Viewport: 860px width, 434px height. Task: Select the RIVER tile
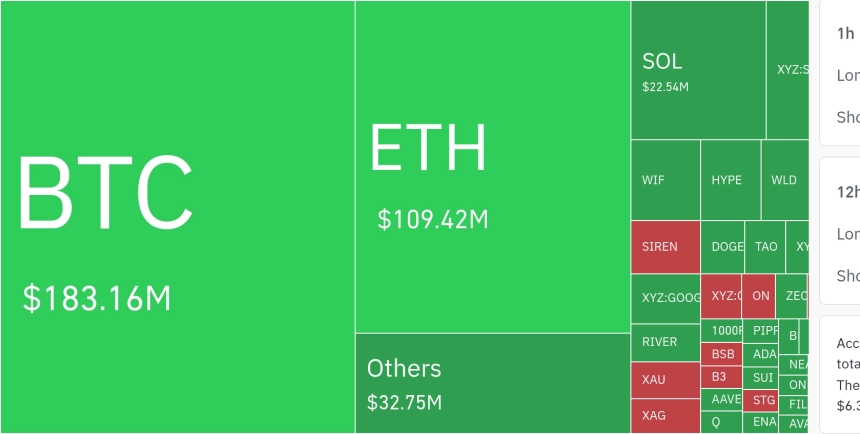(665, 342)
